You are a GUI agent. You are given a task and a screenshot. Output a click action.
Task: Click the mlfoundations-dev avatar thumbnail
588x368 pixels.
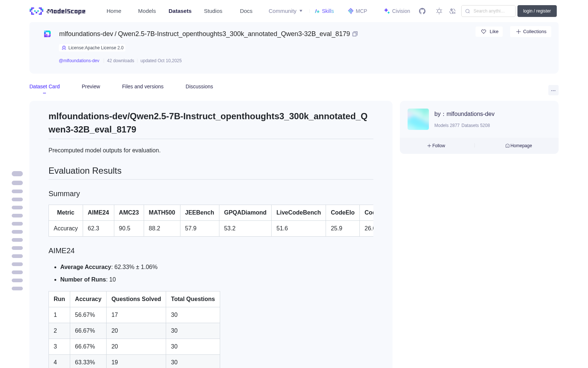point(418,119)
